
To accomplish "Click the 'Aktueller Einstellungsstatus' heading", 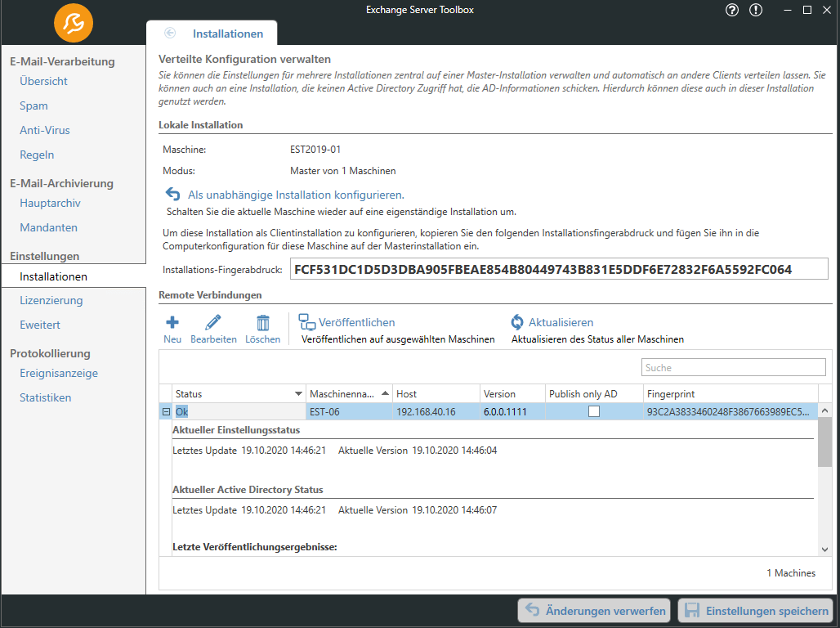I will tap(236, 430).
